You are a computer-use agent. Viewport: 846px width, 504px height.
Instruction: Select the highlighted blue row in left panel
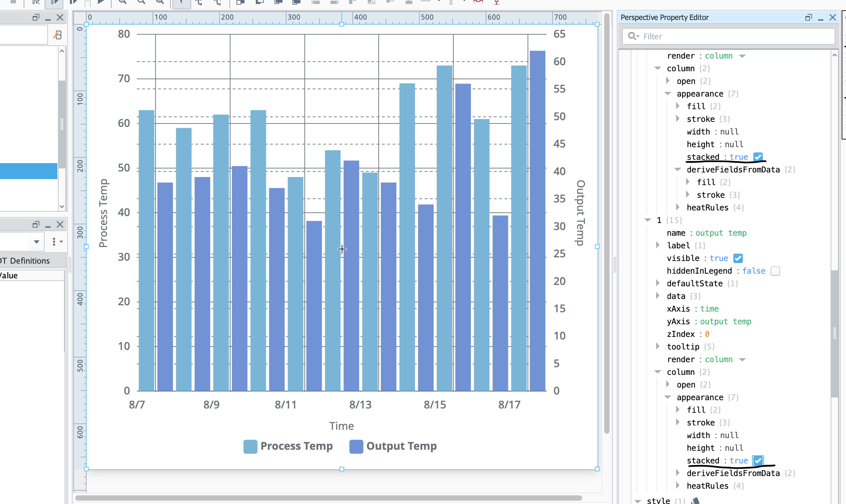pos(29,171)
